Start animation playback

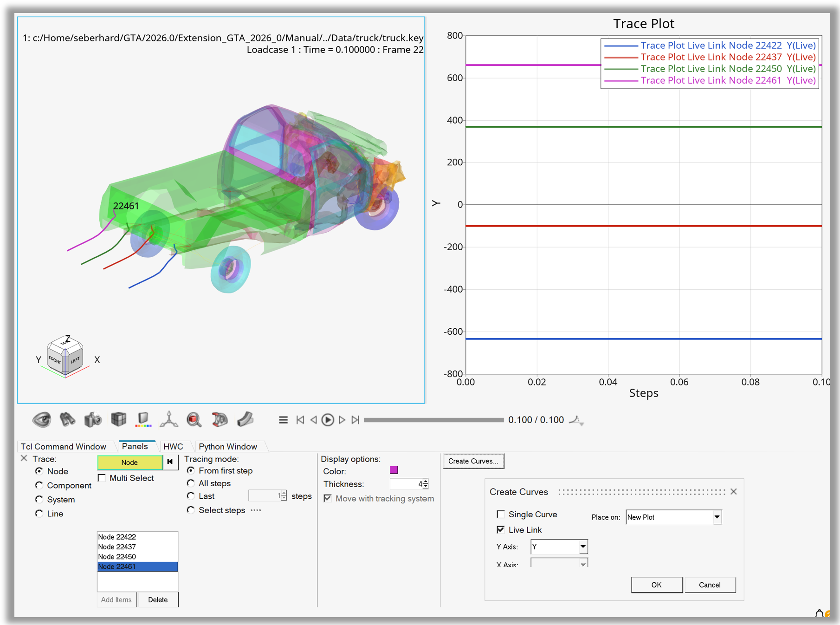(x=328, y=420)
